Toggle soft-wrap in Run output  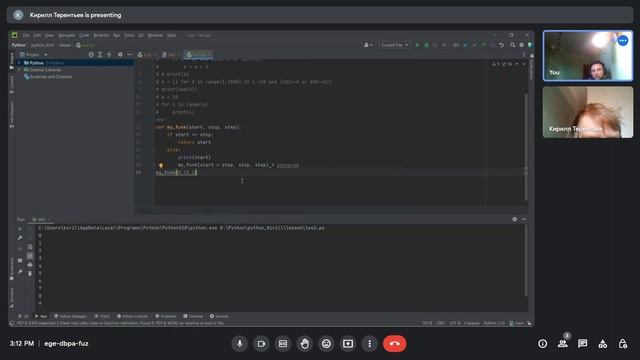pyautogui.click(x=30, y=247)
